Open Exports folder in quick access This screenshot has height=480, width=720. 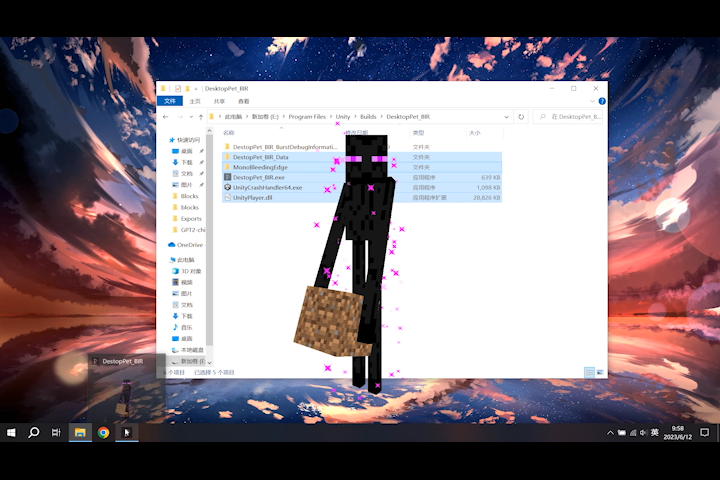click(x=186, y=219)
